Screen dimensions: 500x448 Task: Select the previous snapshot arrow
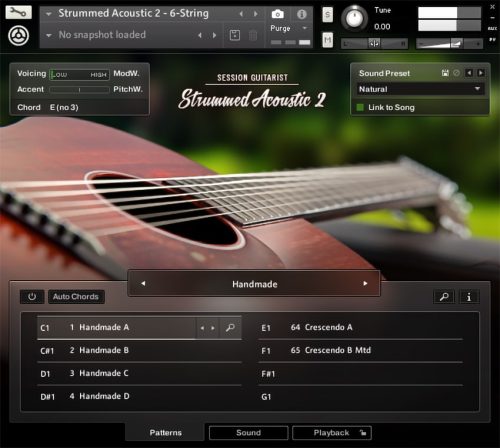pyautogui.click(x=200, y=35)
